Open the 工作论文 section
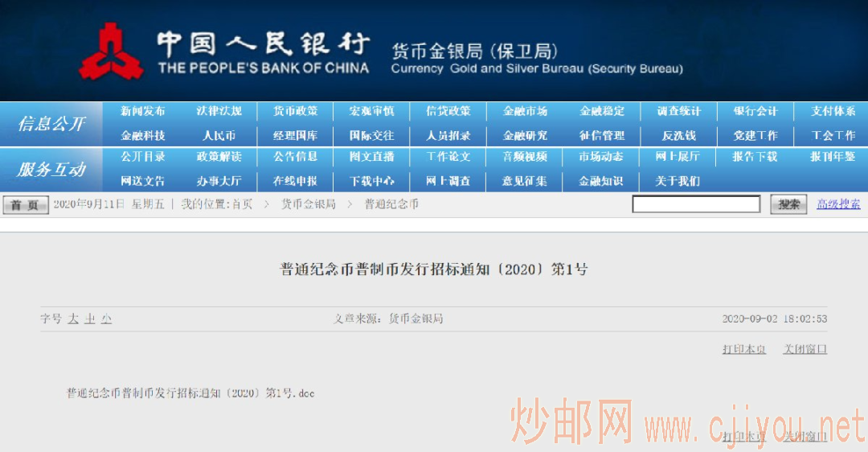868x452 pixels. [x=448, y=157]
